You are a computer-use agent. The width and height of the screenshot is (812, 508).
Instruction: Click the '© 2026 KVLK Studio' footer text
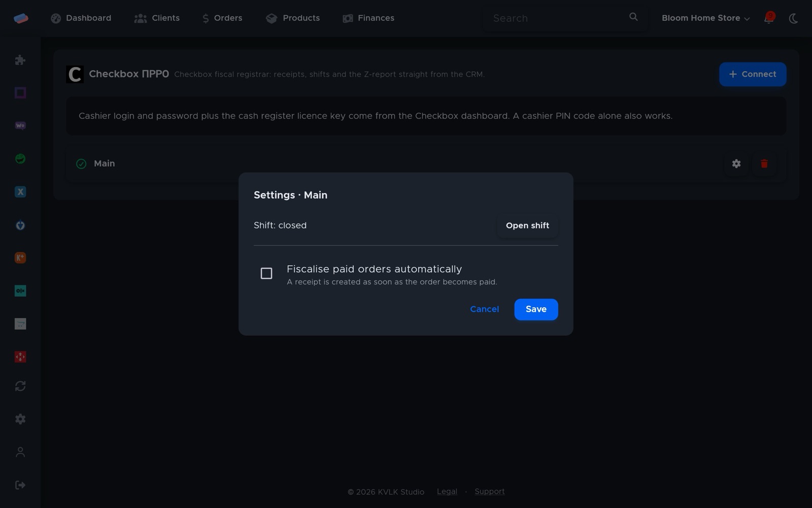pyautogui.click(x=386, y=492)
